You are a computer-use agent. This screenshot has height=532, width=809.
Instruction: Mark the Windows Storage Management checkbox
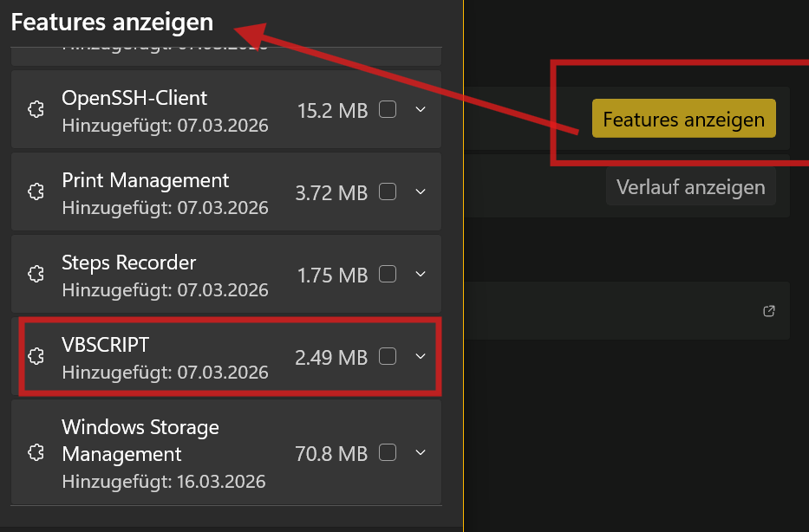[x=388, y=452]
